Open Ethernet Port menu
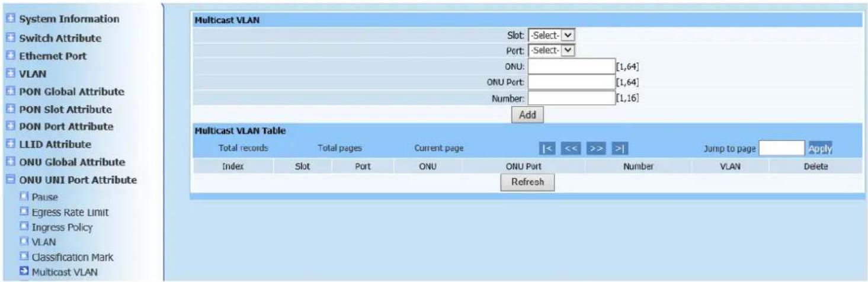The height and width of the screenshot is (282, 868). tap(53, 56)
